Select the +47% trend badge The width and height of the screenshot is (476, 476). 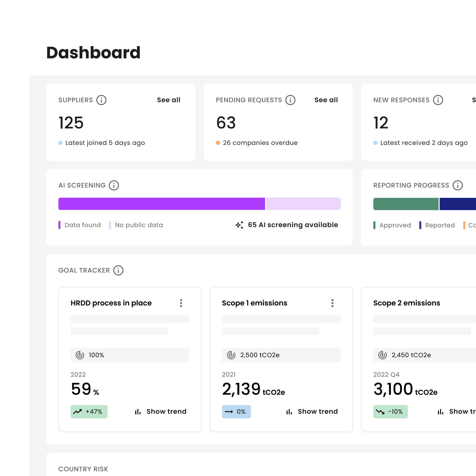point(89,412)
